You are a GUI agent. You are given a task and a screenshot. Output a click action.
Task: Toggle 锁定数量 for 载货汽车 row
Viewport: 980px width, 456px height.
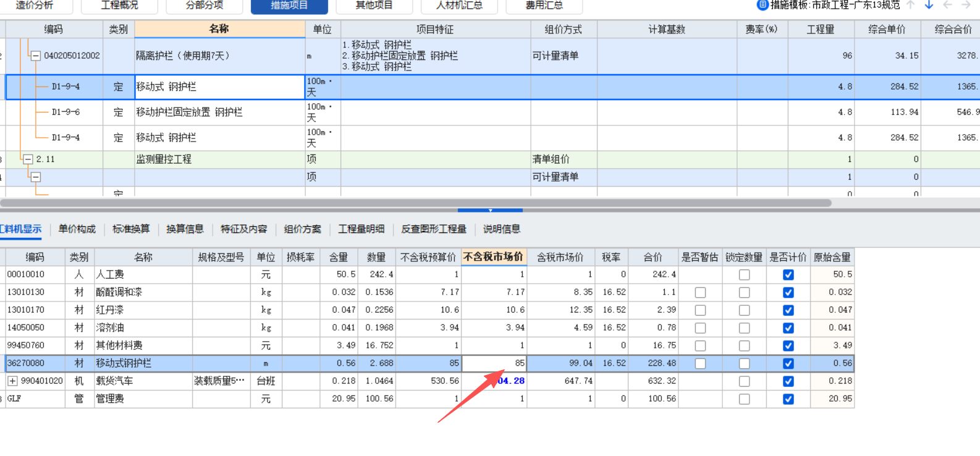point(744,382)
